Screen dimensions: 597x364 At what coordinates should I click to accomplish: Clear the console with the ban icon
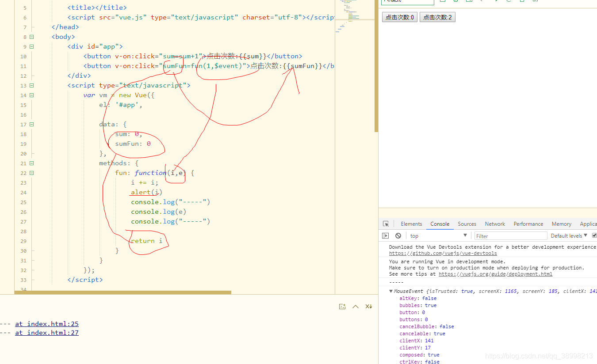(398, 236)
